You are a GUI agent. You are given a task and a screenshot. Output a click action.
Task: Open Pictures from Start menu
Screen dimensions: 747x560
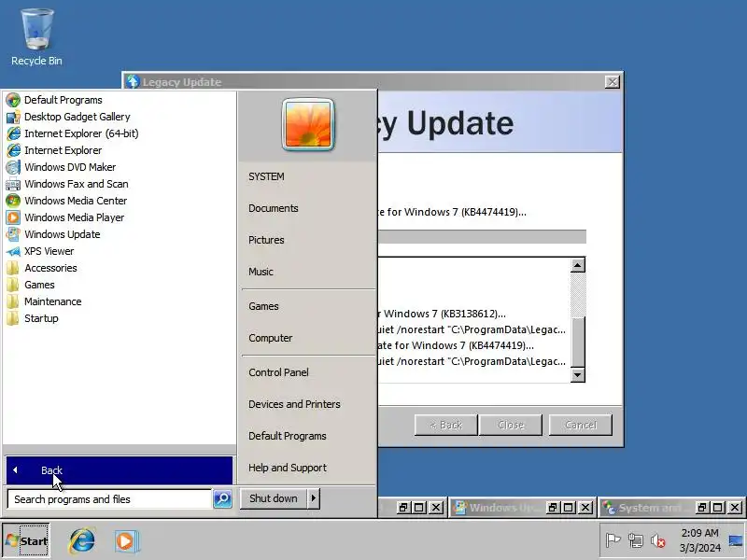(x=266, y=240)
